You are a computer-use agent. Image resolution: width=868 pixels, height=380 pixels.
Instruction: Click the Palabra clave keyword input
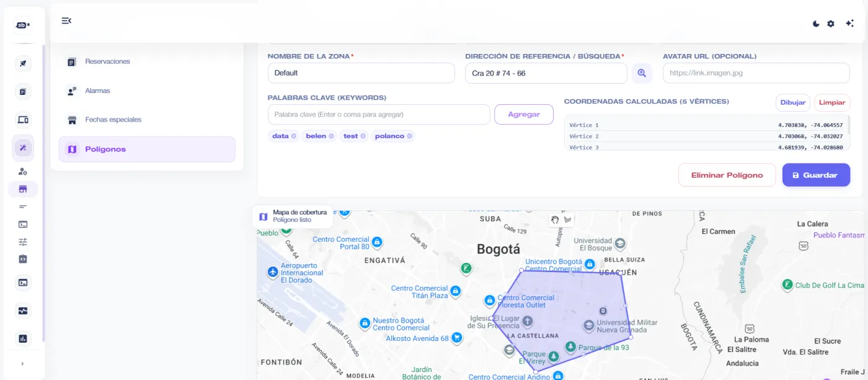379,115
